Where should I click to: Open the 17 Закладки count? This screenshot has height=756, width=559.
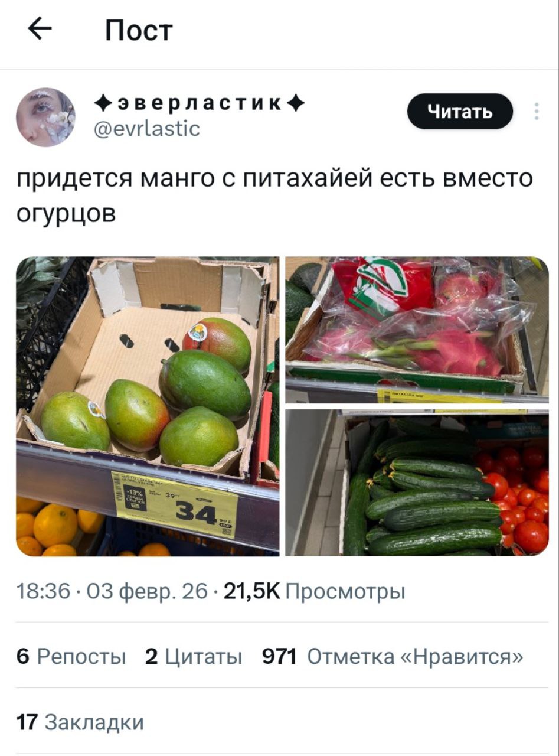[80, 722]
